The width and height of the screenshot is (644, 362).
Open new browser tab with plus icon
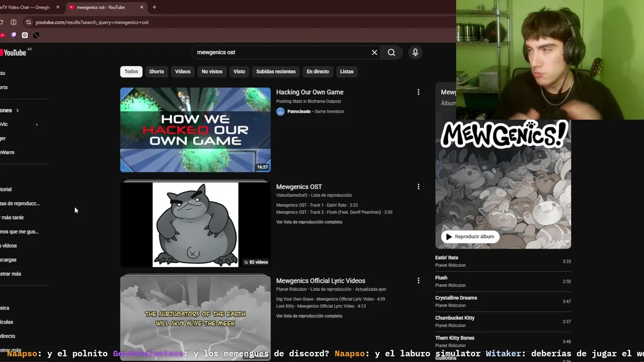pos(154,7)
